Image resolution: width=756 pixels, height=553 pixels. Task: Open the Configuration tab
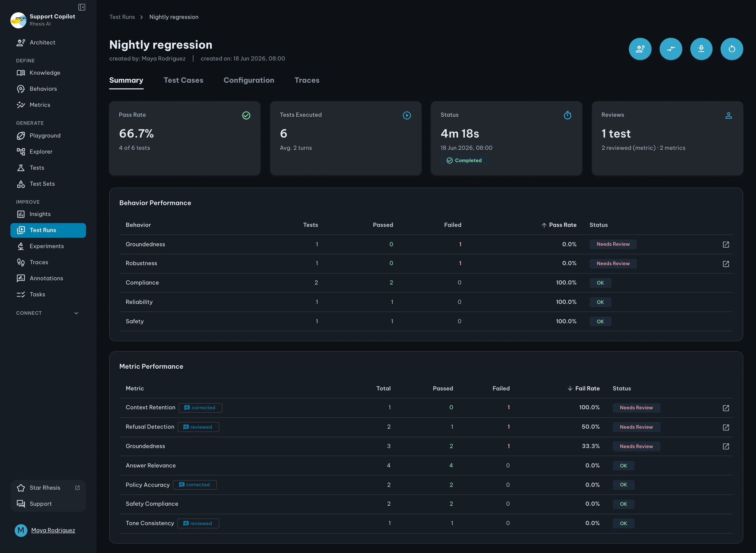[249, 80]
